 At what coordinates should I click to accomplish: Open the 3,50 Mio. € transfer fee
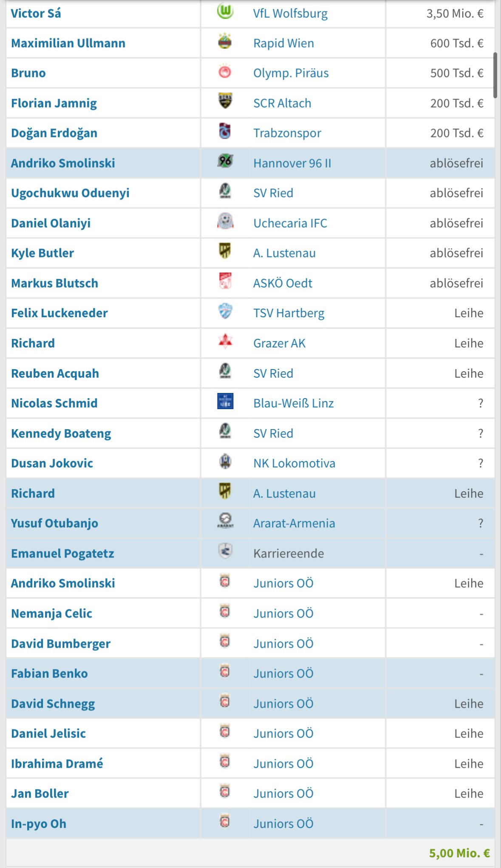pyautogui.click(x=455, y=14)
